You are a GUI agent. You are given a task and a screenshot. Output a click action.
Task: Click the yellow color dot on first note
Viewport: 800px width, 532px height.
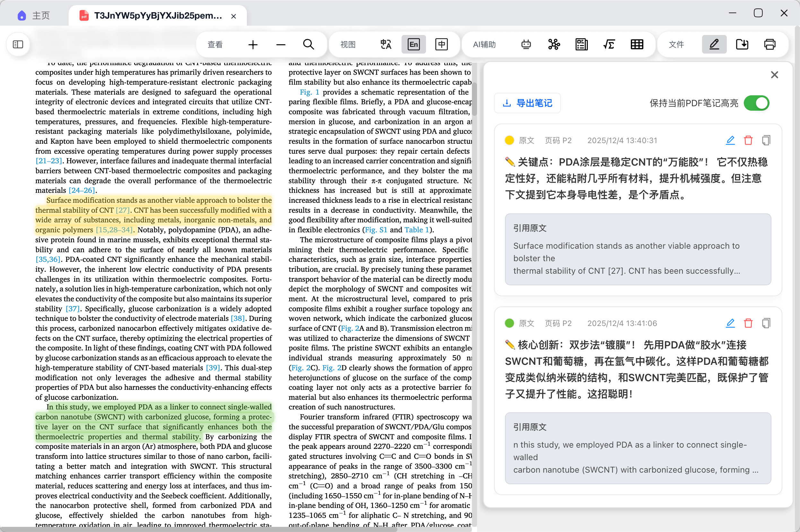tap(509, 141)
